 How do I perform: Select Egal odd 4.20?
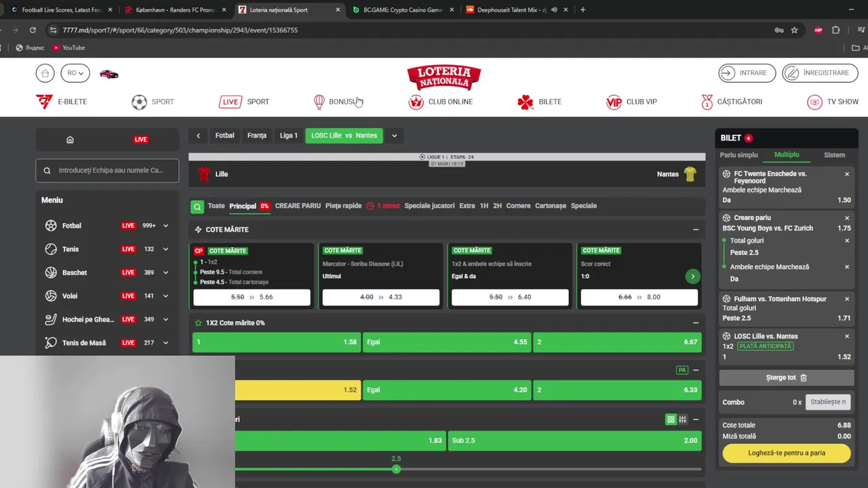[x=447, y=390]
